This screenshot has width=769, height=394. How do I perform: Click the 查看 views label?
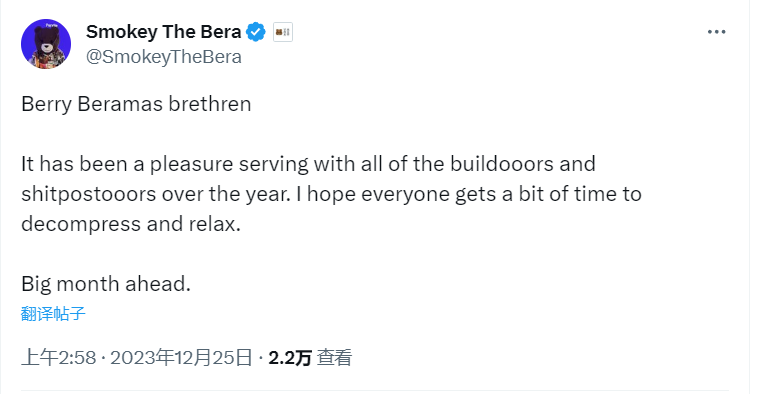[334, 358]
